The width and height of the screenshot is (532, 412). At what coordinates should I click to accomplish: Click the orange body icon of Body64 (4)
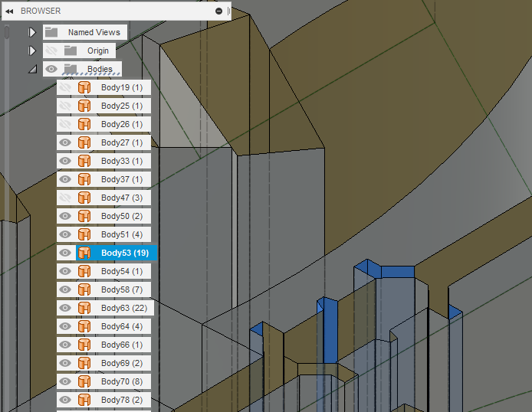tap(84, 326)
